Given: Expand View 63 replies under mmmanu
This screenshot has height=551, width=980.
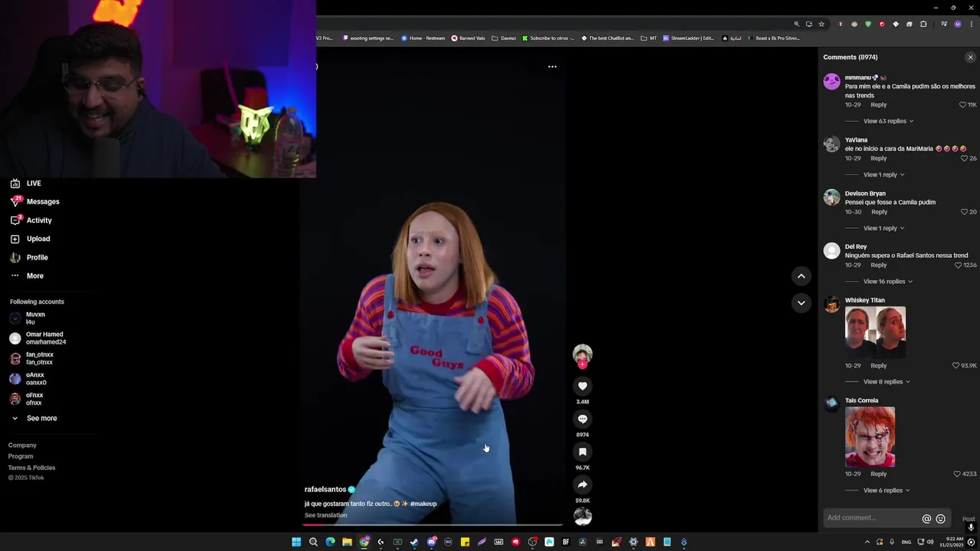Looking at the screenshot, I should point(888,121).
